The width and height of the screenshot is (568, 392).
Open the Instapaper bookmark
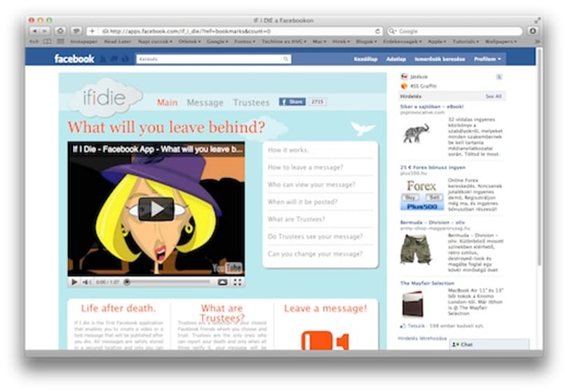tap(83, 41)
